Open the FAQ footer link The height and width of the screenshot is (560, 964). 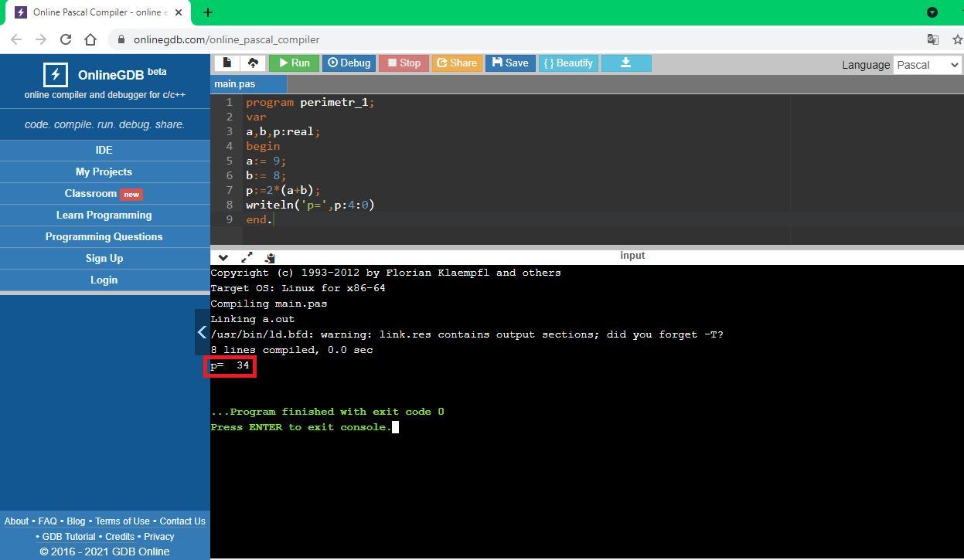pos(48,521)
